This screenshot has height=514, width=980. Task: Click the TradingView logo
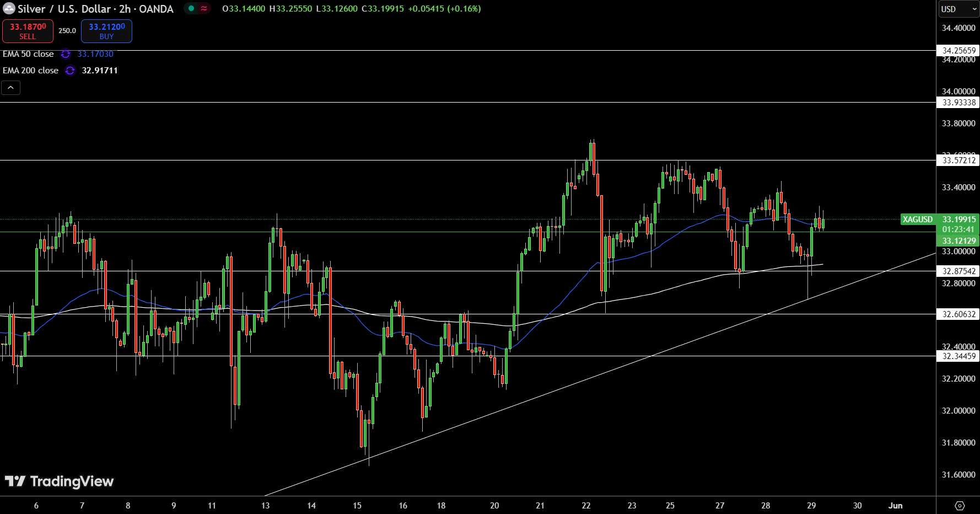coord(60,481)
